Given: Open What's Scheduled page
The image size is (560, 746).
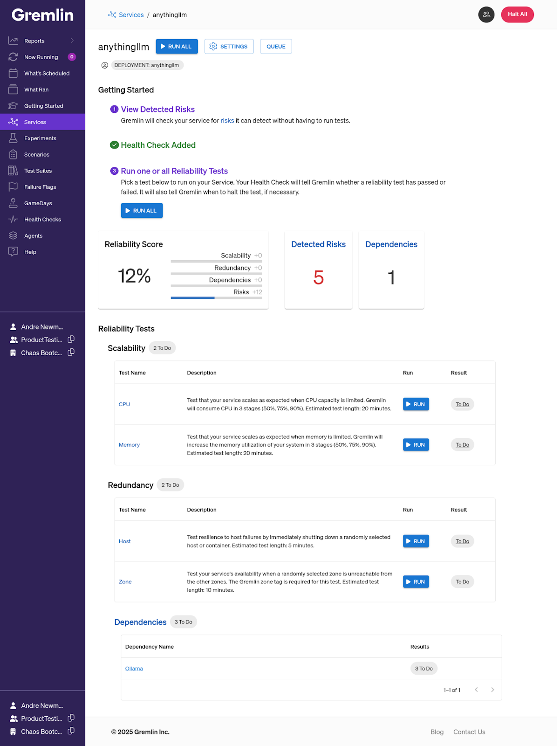Looking at the screenshot, I should point(42,73).
